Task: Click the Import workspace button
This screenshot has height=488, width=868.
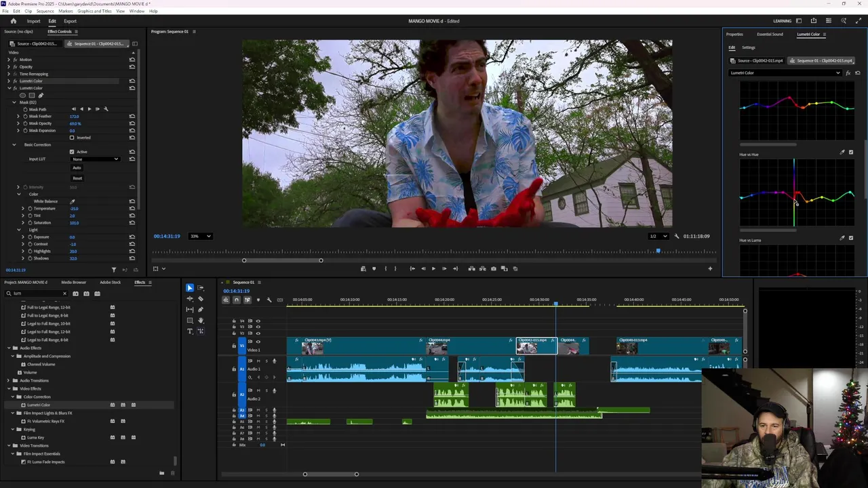Action: (x=33, y=21)
